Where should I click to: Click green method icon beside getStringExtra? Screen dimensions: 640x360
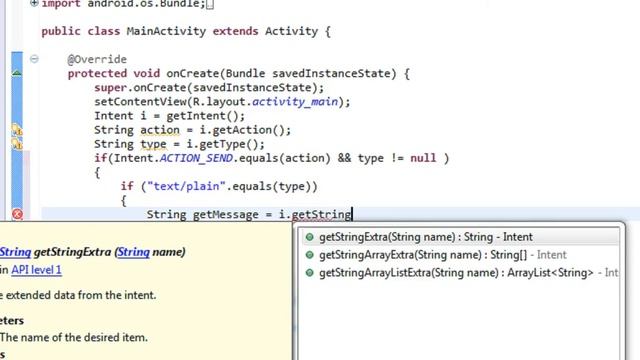(x=310, y=237)
